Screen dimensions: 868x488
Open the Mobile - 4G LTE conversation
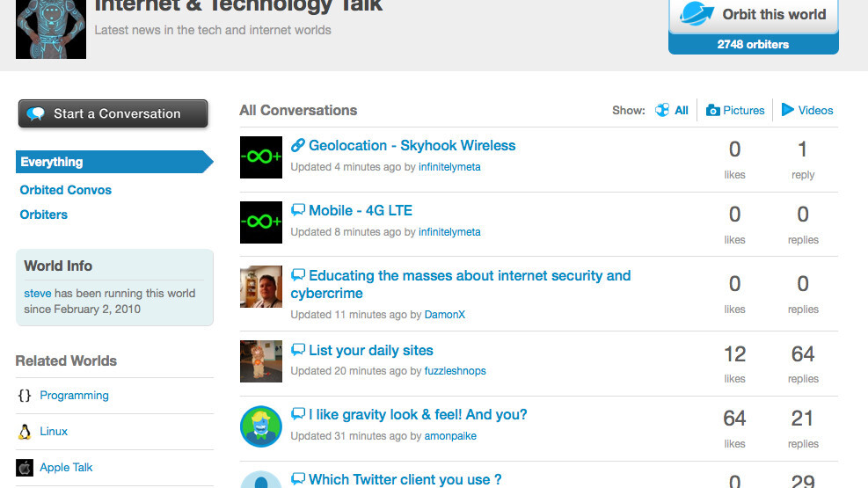(x=361, y=211)
